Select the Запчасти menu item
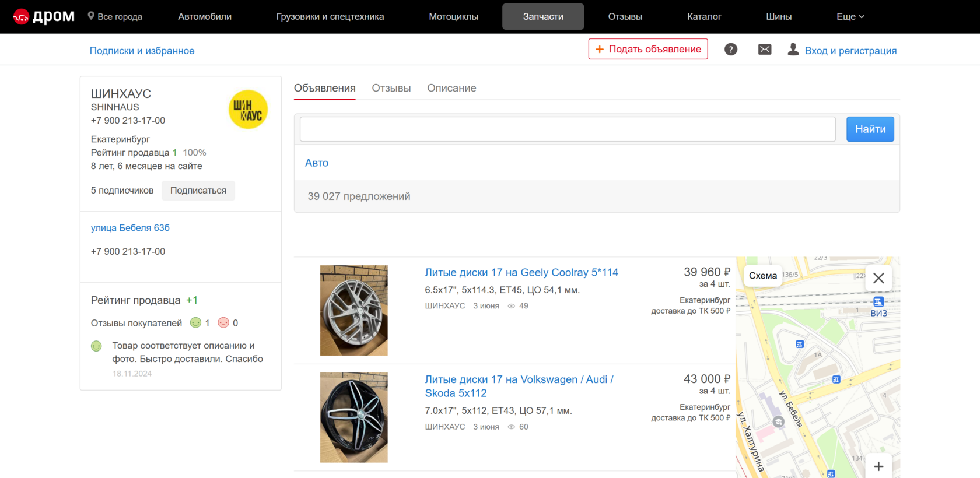 543,16
